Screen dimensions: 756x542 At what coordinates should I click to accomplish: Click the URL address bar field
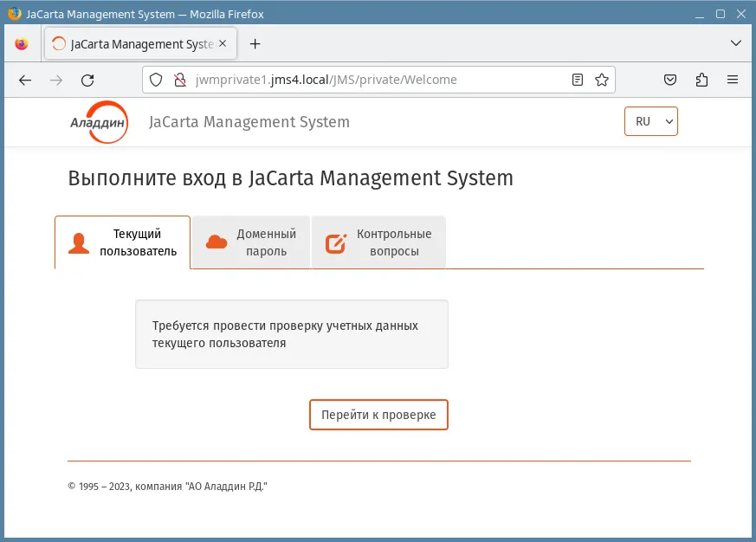point(378,80)
